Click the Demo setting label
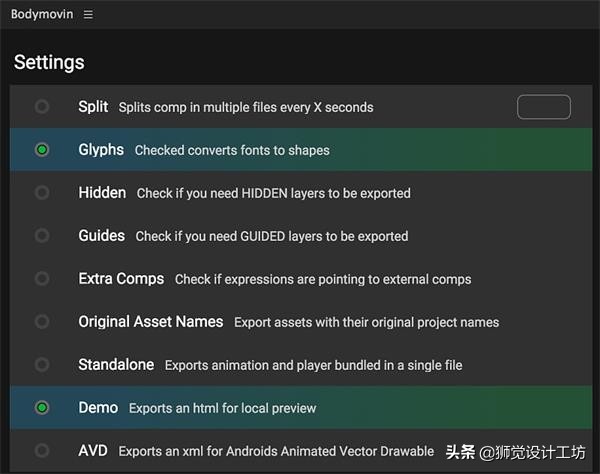This screenshot has width=600, height=474. (x=98, y=407)
